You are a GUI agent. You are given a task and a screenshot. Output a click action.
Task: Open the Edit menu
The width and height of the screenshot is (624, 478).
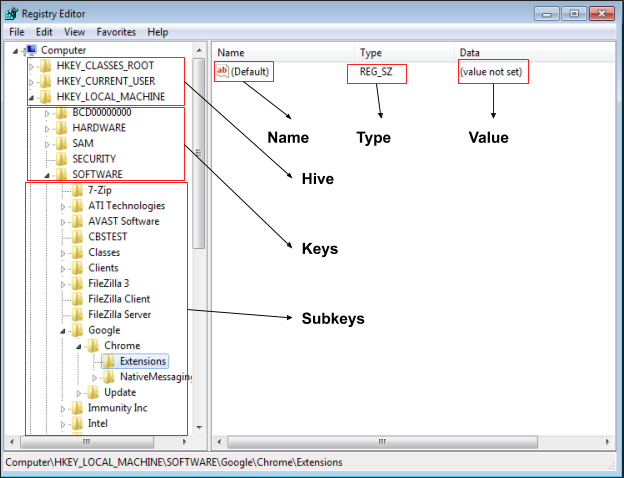(44, 32)
